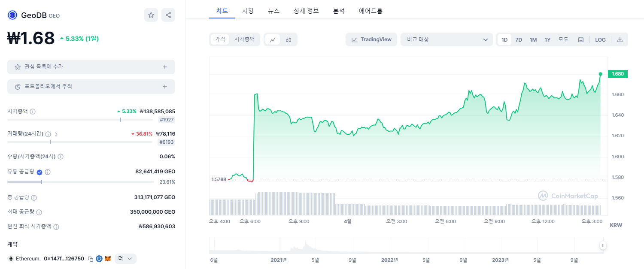This screenshot has height=269, width=644.
Task: Click the 82,641,419 GEO circulating supply value
Action: (x=155, y=172)
